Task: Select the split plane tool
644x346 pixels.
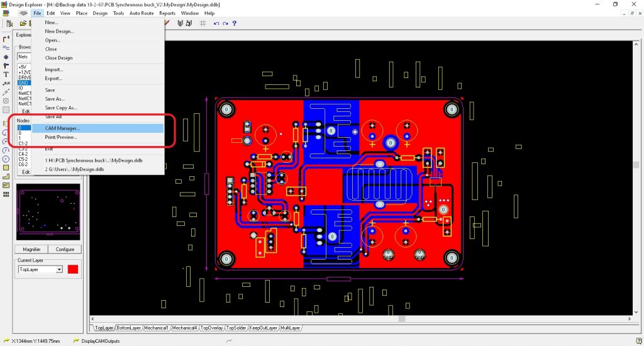Action: (x=6, y=186)
